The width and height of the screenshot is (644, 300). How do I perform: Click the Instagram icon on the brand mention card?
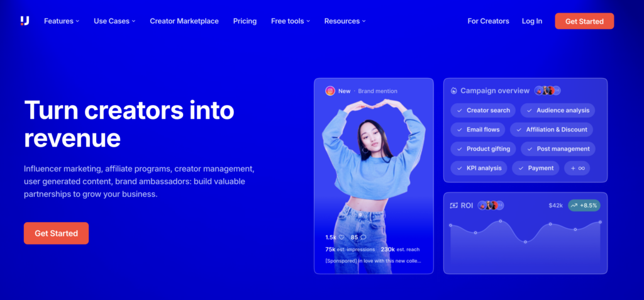pos(330,91)
